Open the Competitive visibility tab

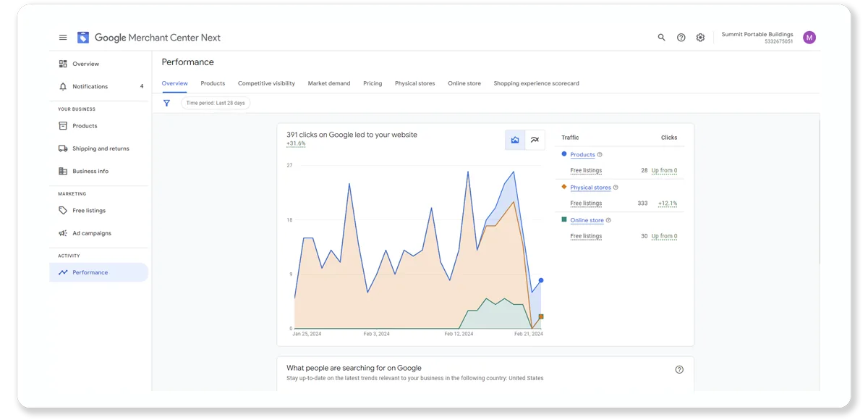click(x=266, y=83)
